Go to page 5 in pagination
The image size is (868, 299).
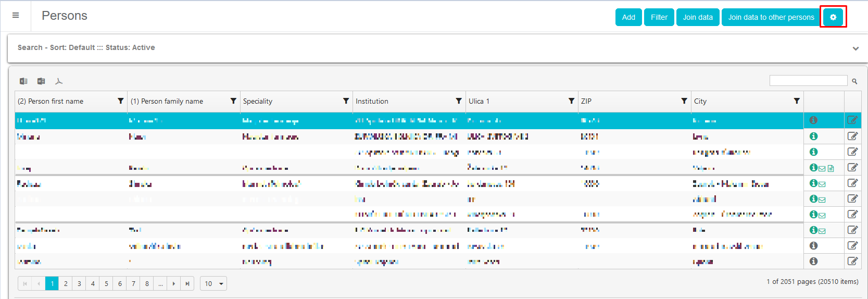(106, 283)
